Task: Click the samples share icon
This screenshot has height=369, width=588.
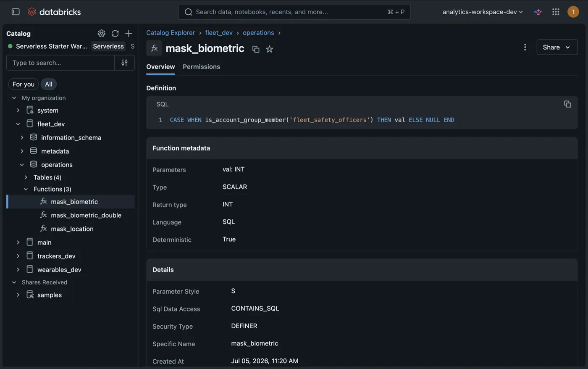Action: (30, 295)
